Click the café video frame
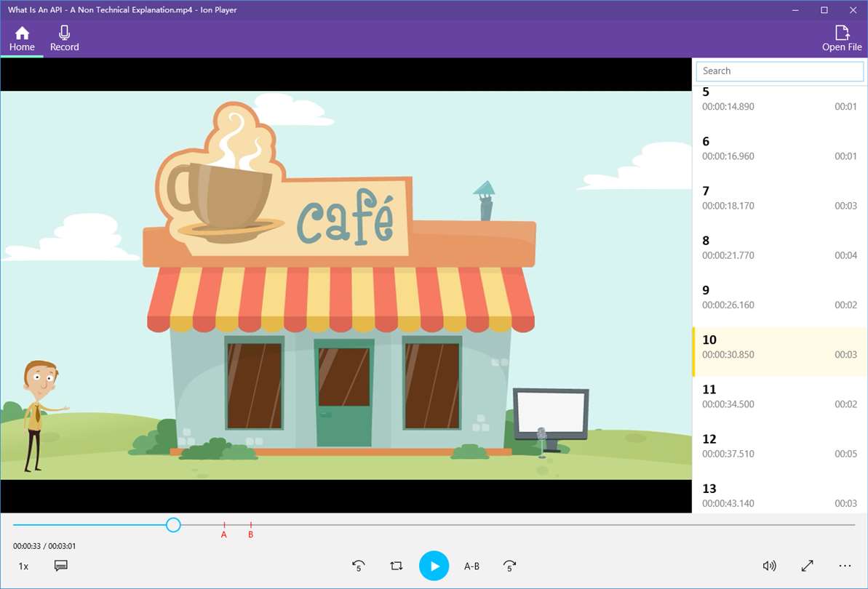 pyautogui.click(x=346, y=285)
